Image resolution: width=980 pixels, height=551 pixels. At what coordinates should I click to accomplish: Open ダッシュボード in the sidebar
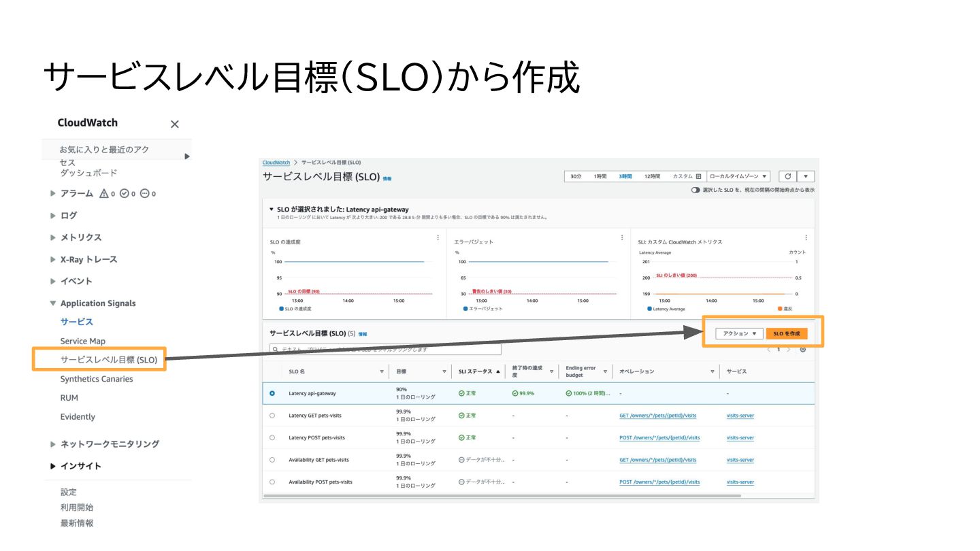pos(88,173)
